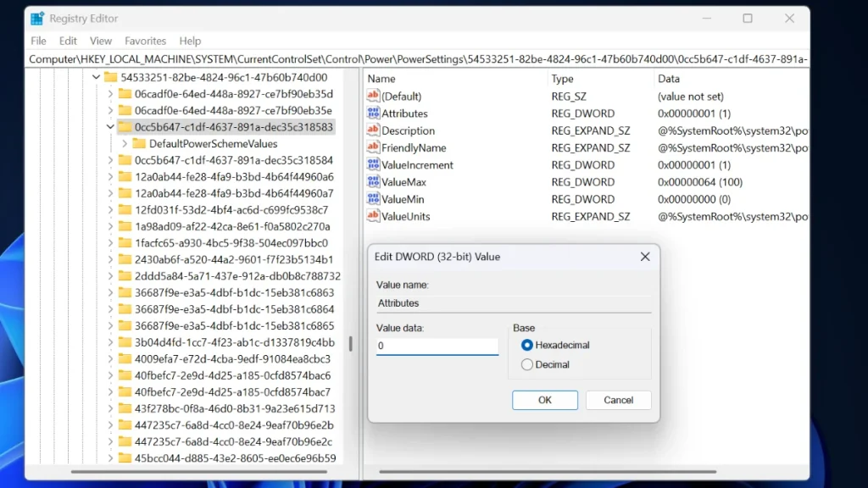Click the registry path address bar
This screenshot has height=488, width=868.
pos(418,58)
